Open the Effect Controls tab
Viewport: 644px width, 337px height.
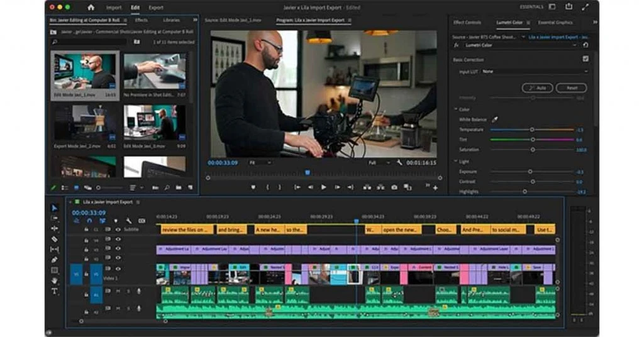click(x=467, y=22)
